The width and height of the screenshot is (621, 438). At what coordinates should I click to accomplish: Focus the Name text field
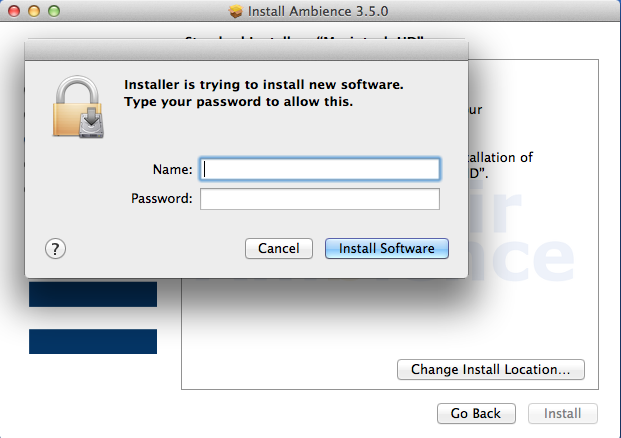pos(320,169)
